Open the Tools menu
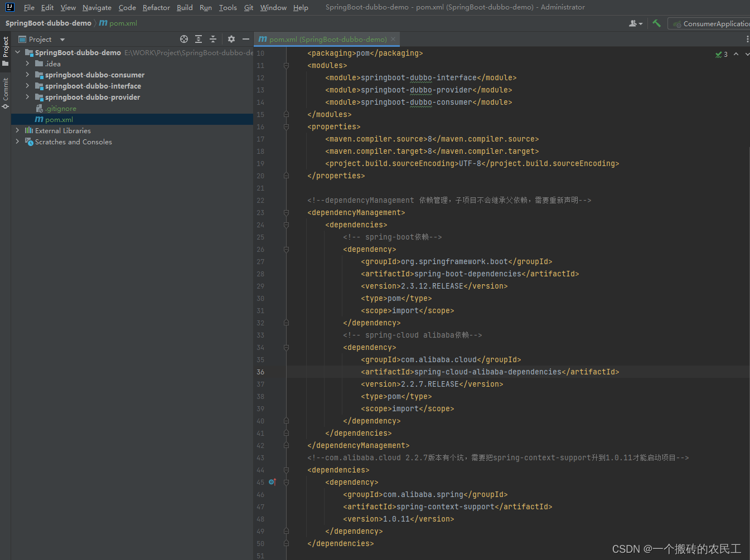The width and height of the screenshot is (750, 560). 228,7
